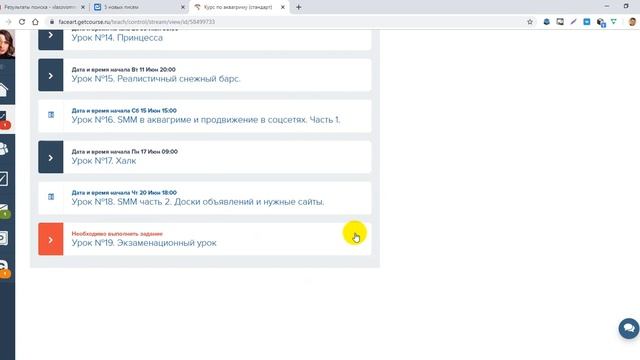Expand lesson №15 snow leopard arrow
Image resolution: width=640 pixels, height=360 pixels.
pyautogui.click(x=51, y=75)
